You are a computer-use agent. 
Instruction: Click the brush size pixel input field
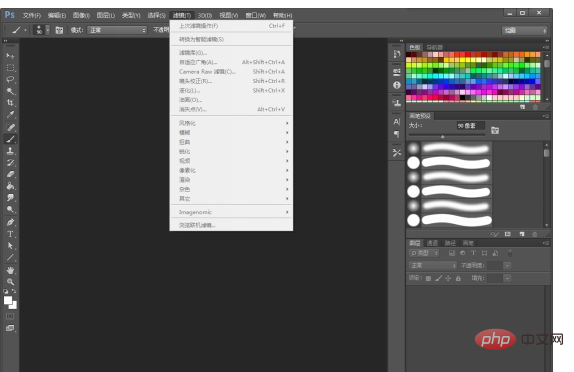[470, 126]
